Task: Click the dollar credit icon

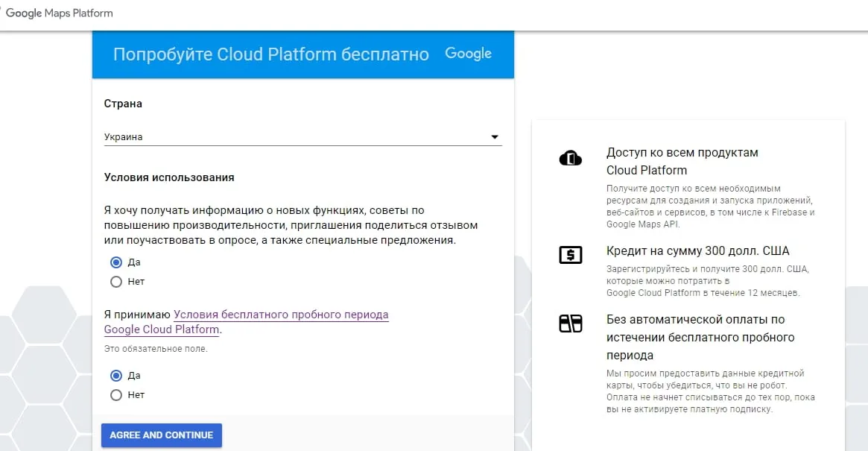Action: [571, 255]
